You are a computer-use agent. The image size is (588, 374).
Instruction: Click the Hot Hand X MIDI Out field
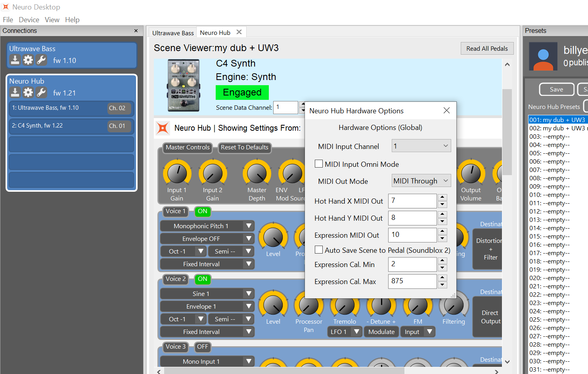[x=412, y=201]
